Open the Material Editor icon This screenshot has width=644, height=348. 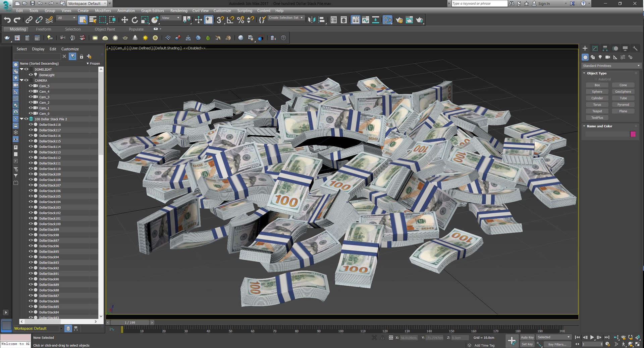[387, 20]
